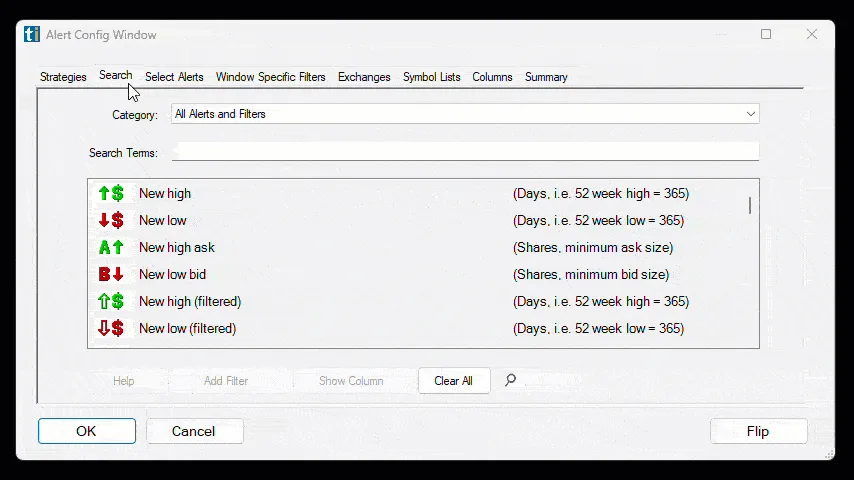The width and height of the screenshot is (854, 480).
Task: Switch to the Strategies tab
Action: click(x=63, y=77)
